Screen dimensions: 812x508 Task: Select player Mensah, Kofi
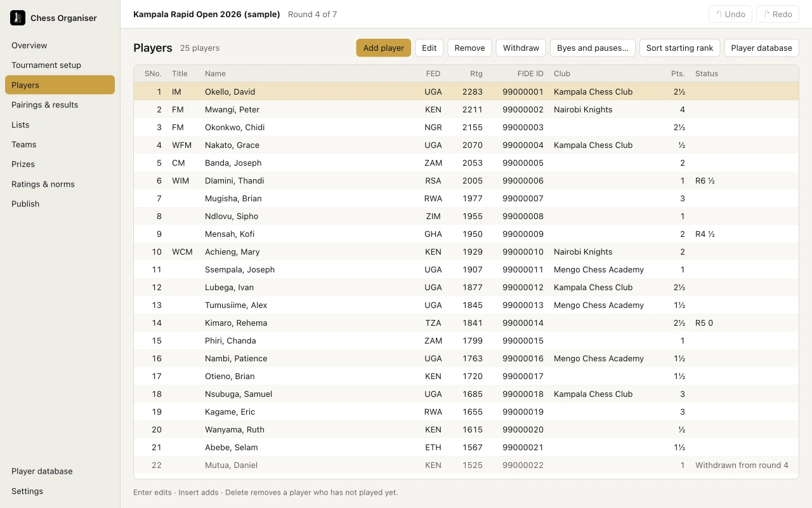coord(466,234)
